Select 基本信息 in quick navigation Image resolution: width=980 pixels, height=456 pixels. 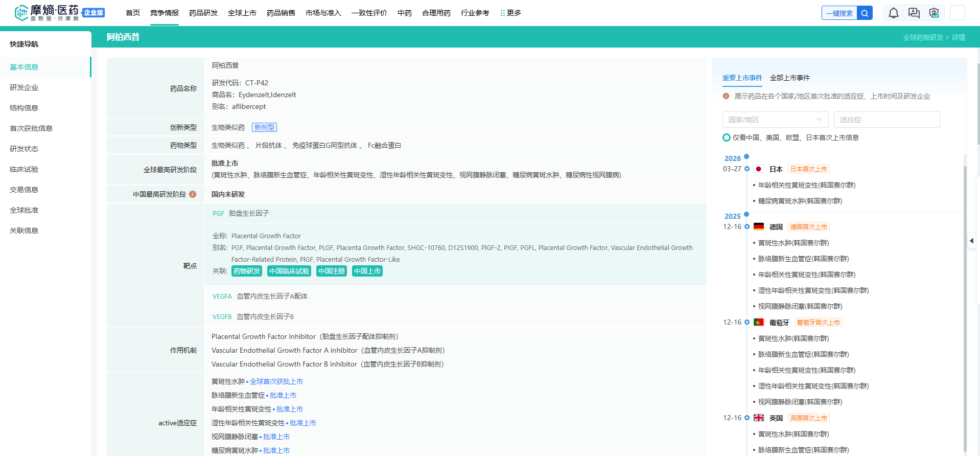tap(45, 67)
